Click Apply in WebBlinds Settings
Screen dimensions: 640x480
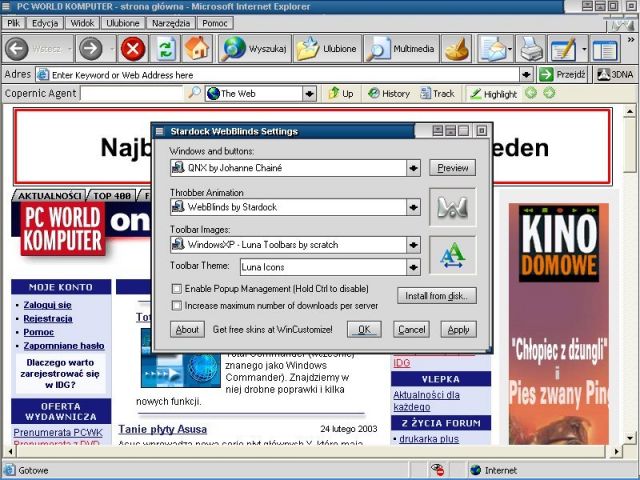pyautogui.click(x=458, y=329)
